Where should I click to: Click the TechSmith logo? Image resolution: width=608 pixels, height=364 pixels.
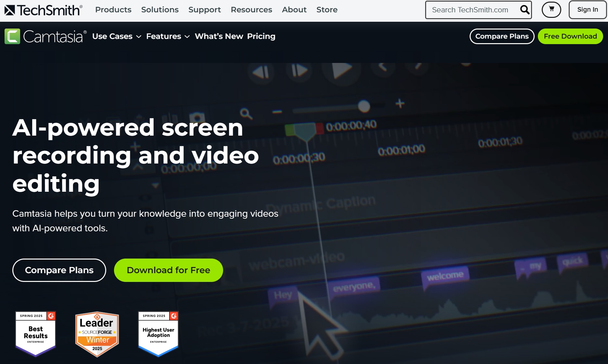(43, 10)
